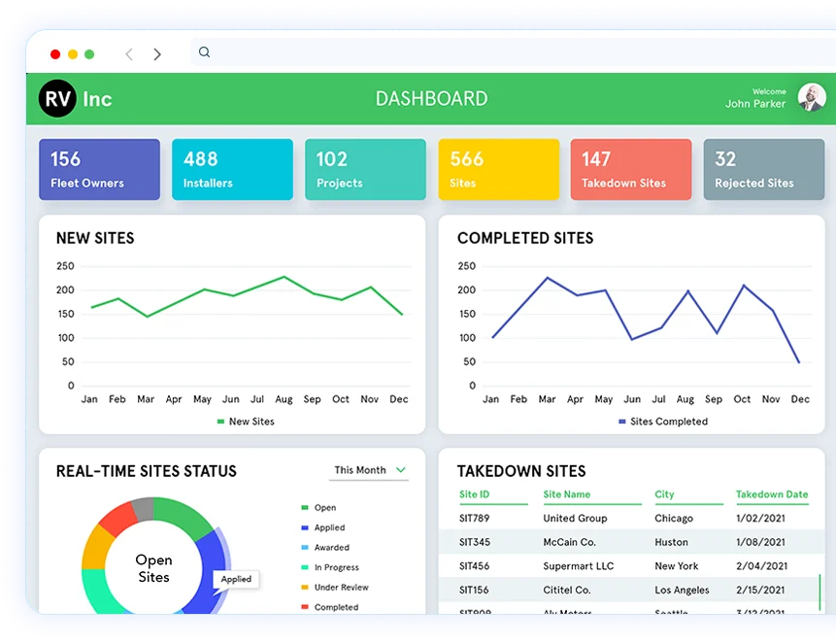The image size is (836, 644).
Task: Go back with browser back arrow
Action: click(x=129, y=54)
